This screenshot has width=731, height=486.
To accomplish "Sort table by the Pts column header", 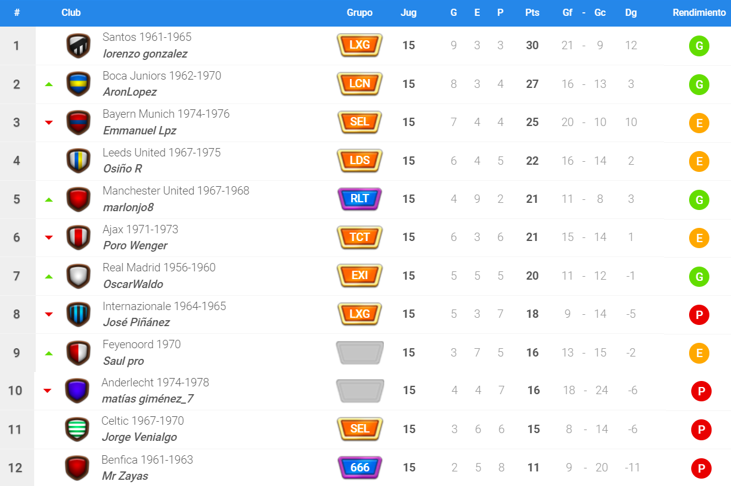I will [532, 13].
